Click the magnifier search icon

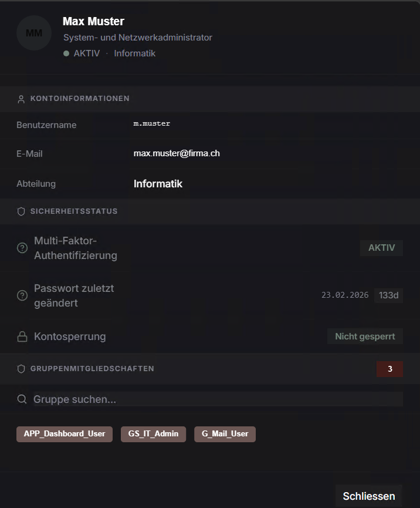coord(22,399)
